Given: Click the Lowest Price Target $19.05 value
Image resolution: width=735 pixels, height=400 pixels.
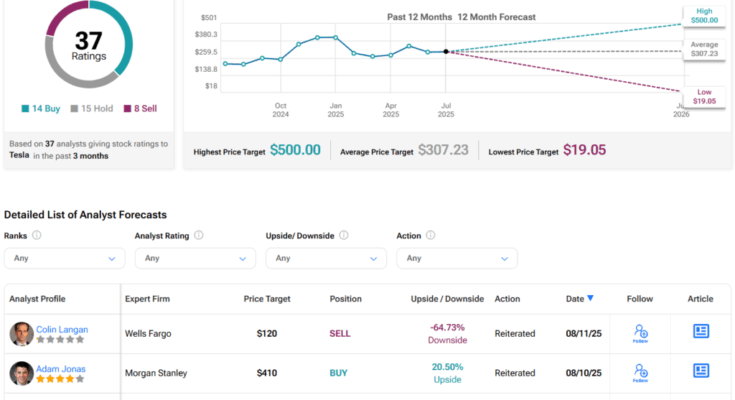Looking at the screenshot, I should (x=585, y=150).
